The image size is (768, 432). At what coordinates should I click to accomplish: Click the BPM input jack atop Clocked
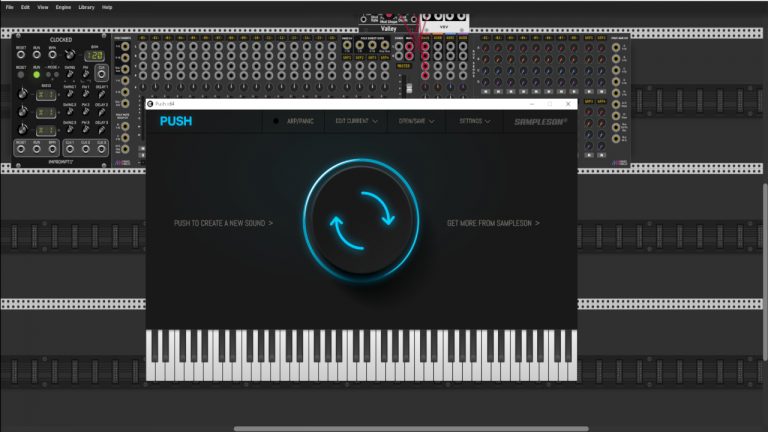pyautogui.click(x=52, y=54)
